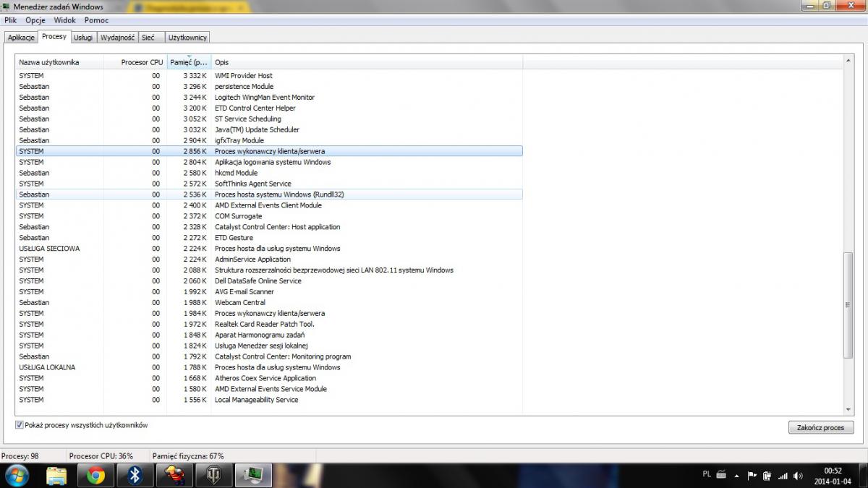Select Aparat Harmonogramu zadań row
This screenshot has height=488, width=868.
(269, 335)
